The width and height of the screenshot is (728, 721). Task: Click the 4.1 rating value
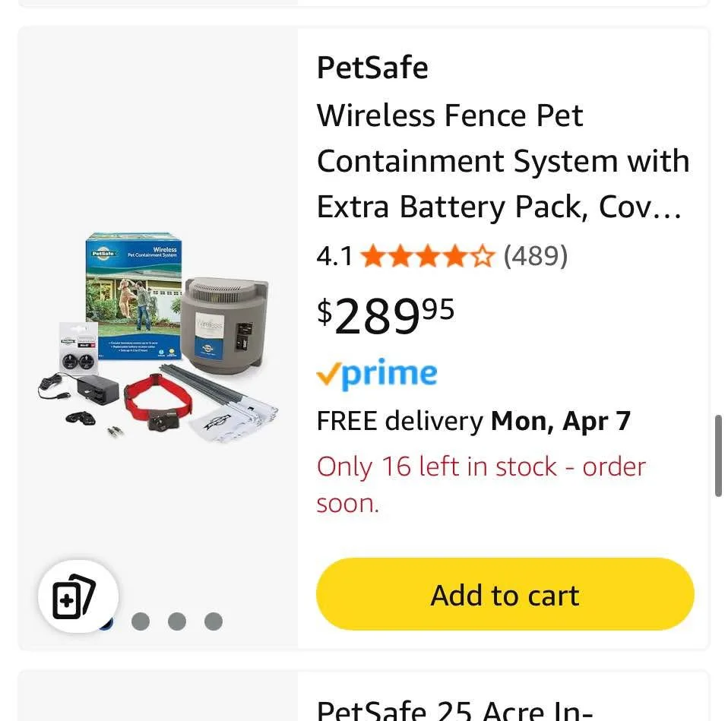(335, 256)
